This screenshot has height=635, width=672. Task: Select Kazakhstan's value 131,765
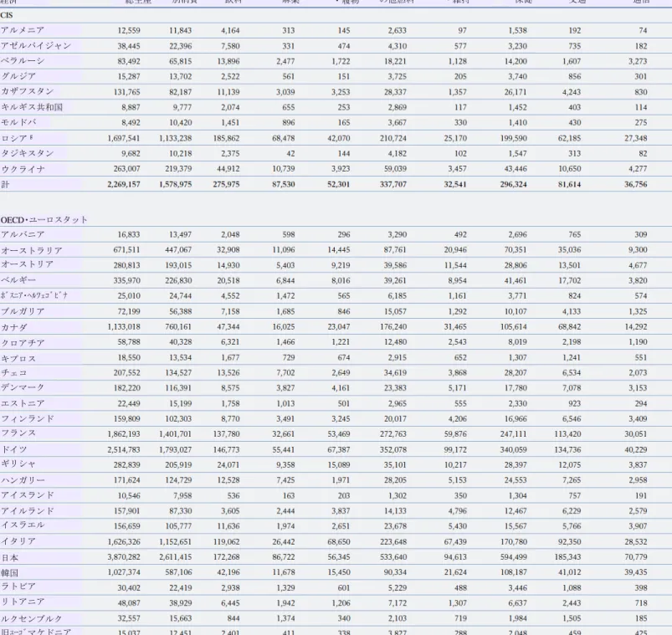(x=126, y=92)
